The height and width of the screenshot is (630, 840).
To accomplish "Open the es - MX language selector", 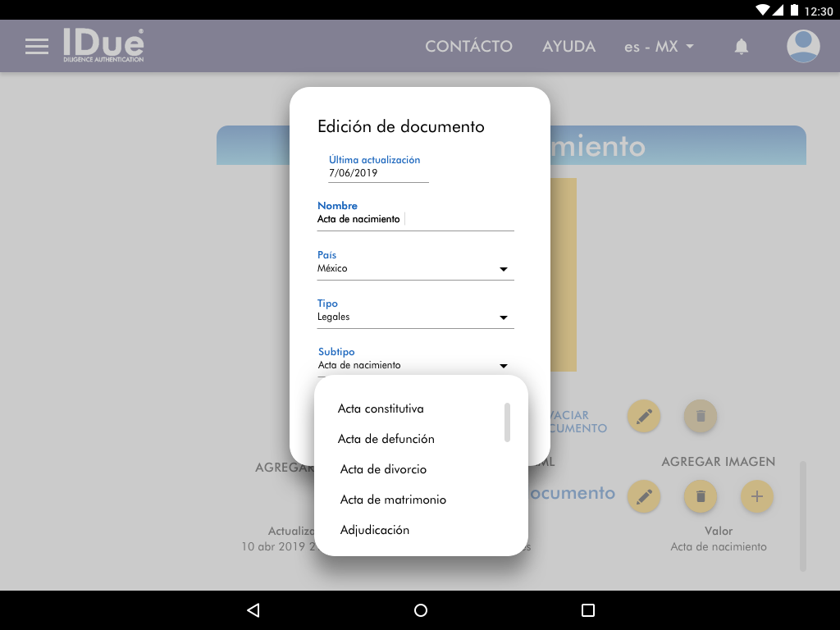I will 659,47.
